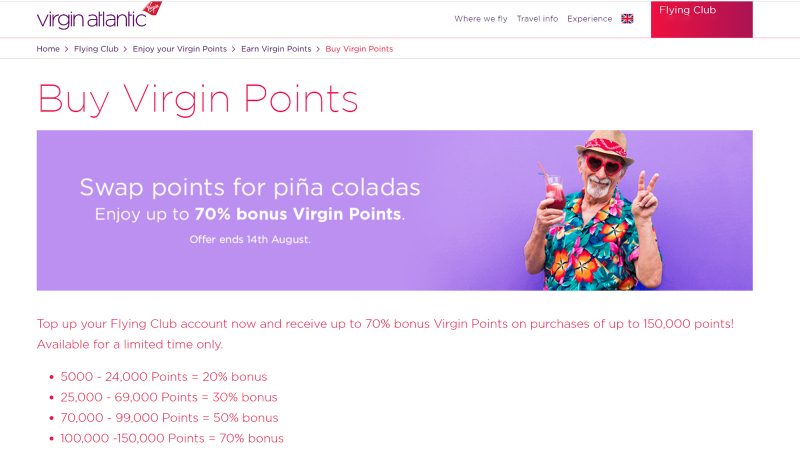The width and height of the screenshot is (800, 450).
Task: Click the red Flying Club button
Action: pos(701,19)
